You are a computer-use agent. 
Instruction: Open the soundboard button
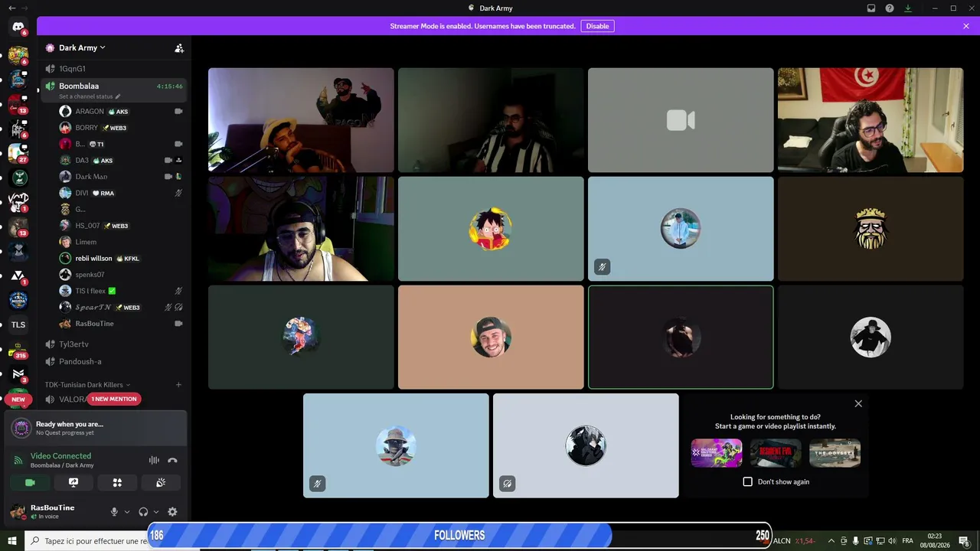tap(161, 483)
